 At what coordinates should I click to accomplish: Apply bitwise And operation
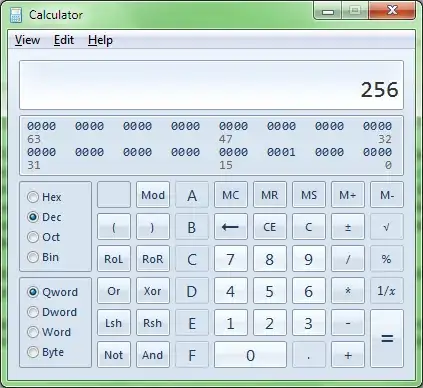153,355
